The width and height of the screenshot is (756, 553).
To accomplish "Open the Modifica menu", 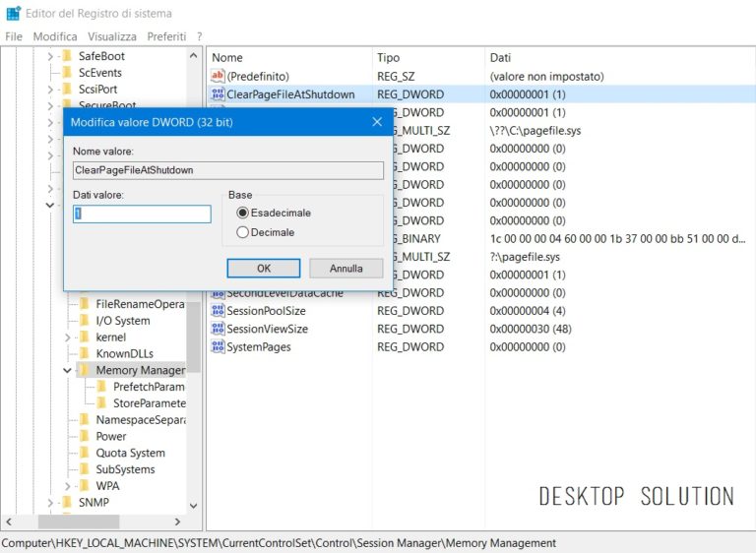I will click(54, 36).
